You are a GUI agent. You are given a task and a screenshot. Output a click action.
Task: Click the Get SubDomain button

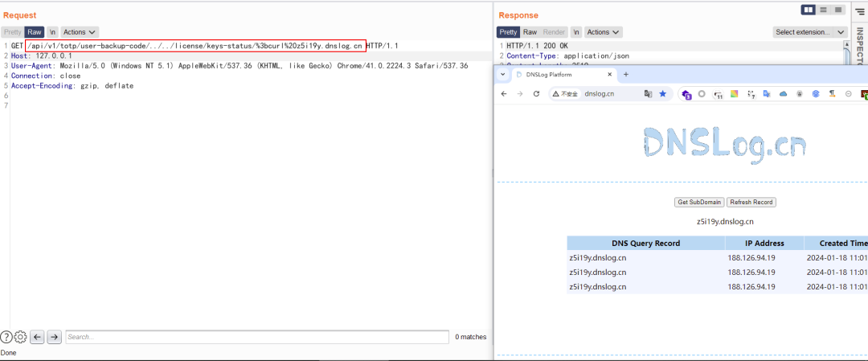pos(698,202)
